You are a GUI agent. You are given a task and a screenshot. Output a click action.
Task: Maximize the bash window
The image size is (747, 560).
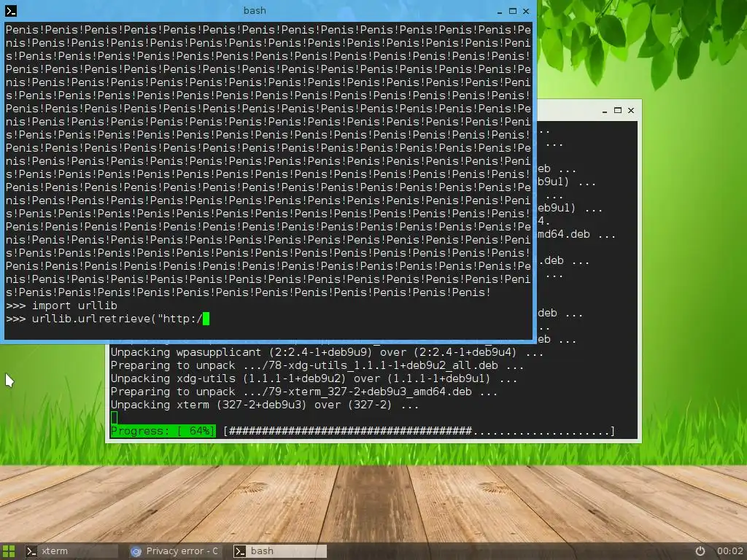[513, 10]
